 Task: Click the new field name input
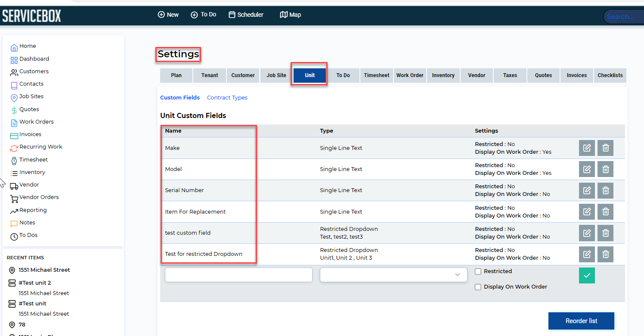(x=238, y=275)
